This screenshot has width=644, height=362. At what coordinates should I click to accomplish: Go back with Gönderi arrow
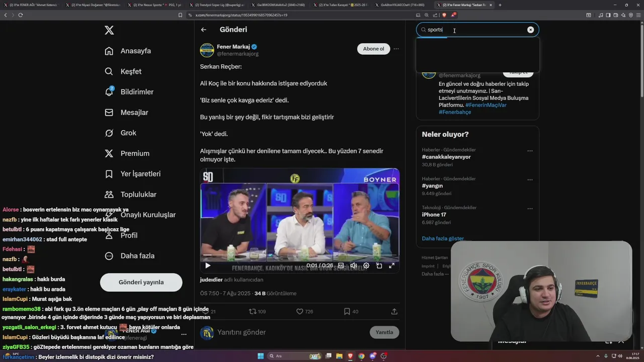[204, 30]
